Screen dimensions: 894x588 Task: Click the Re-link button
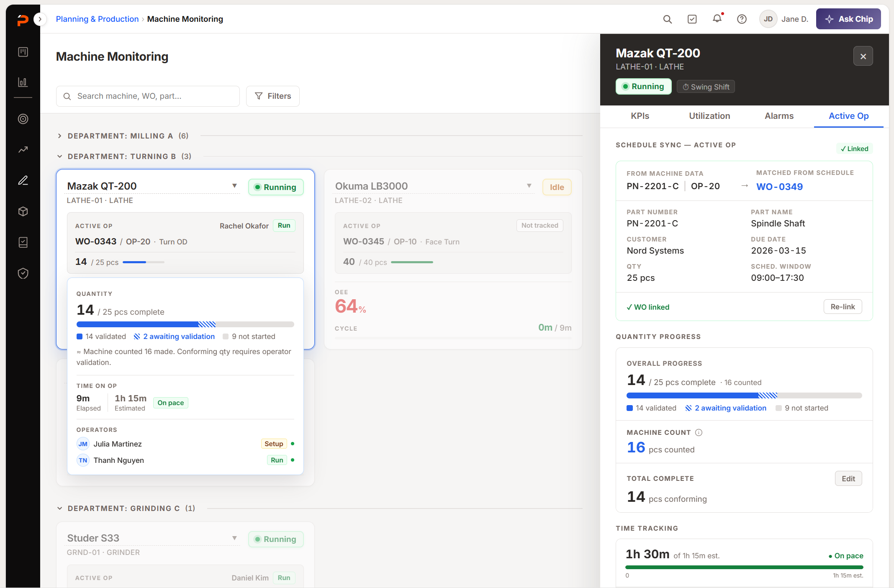(x=843, y=307)
